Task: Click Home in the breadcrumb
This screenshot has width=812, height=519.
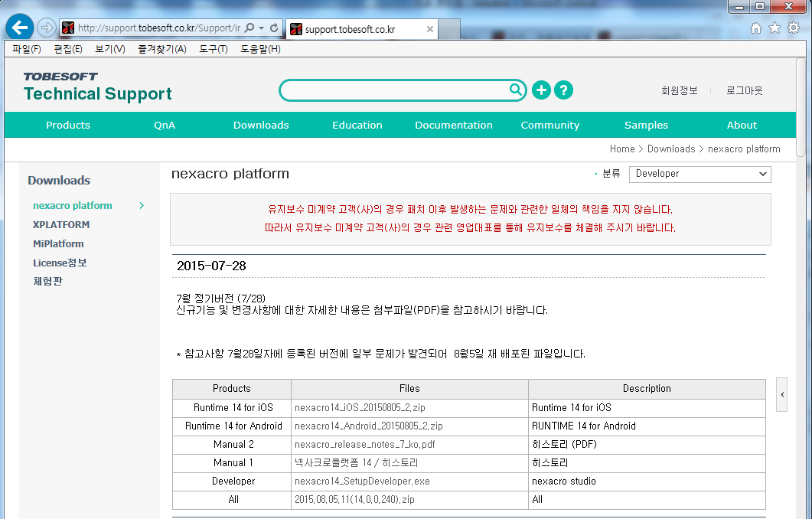Action: click(x=622, y=149)
